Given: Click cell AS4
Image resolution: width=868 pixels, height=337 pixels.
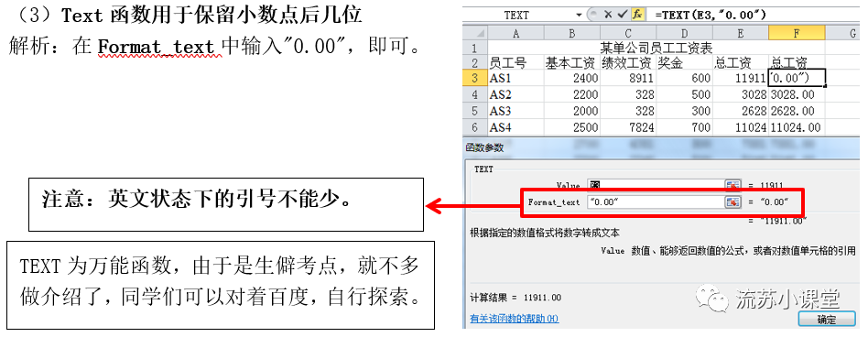Looking at the screenshot, I should tap(515, 127).
